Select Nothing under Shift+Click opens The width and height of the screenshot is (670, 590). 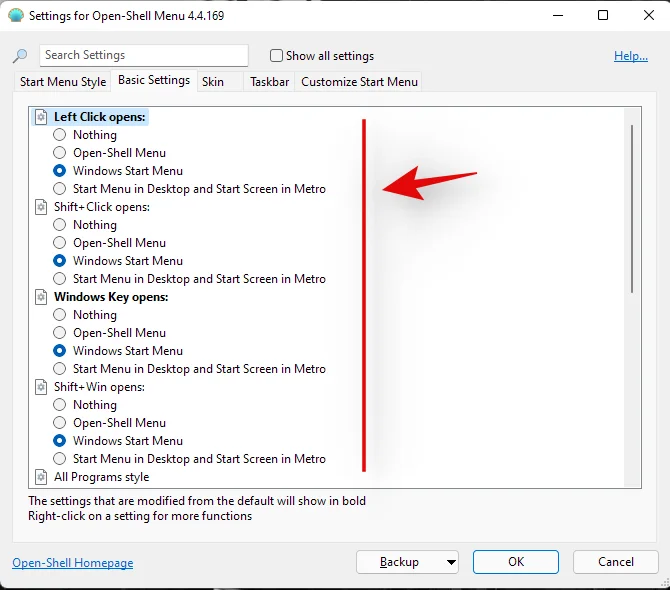(x=59, y=225)
